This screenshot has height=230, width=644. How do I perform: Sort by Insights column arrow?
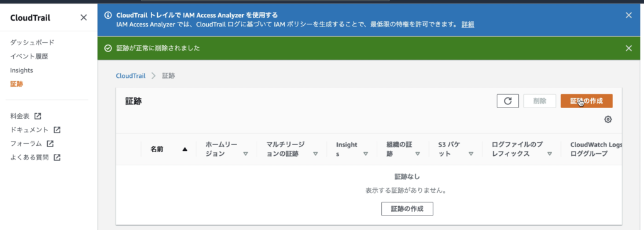(x=365, y=155)
